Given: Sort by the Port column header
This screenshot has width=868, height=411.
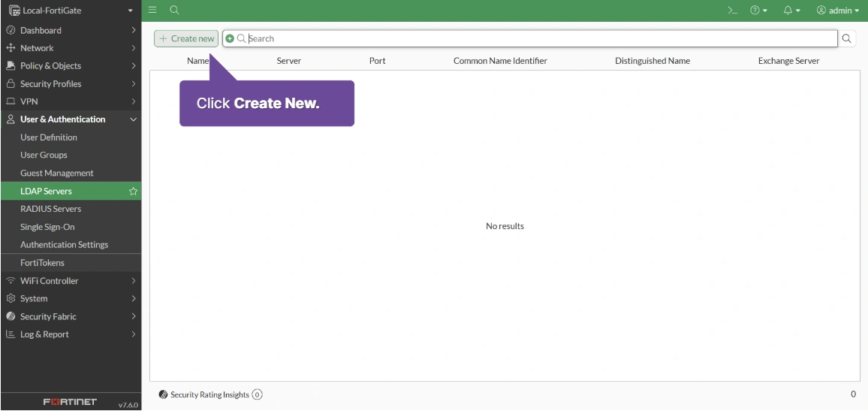Looking at the screenshot, I should [378, 61].
